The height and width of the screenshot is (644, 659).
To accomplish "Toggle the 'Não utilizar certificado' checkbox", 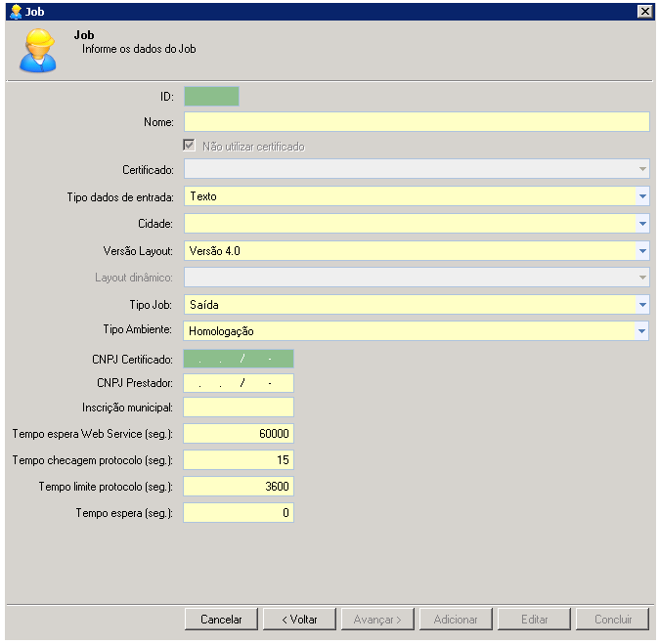I will point(190,147).
